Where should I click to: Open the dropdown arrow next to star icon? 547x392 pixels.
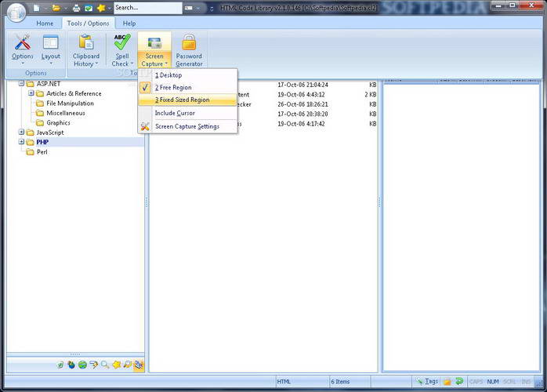click(110, 8)
